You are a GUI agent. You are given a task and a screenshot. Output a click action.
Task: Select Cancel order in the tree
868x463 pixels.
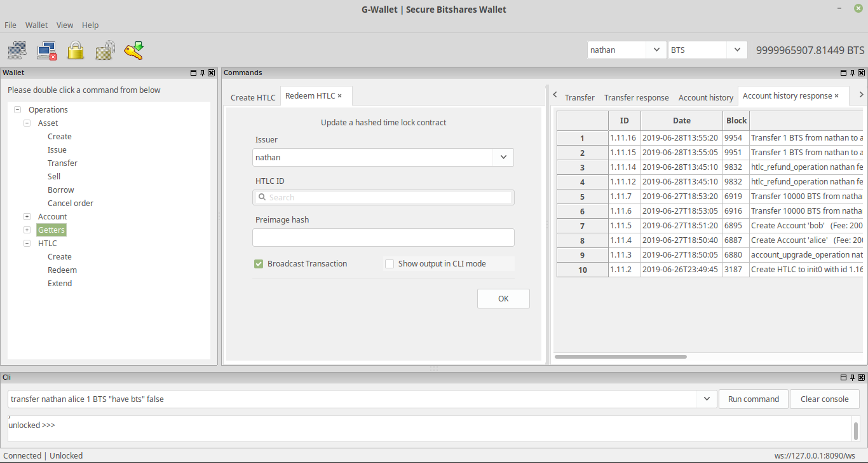(x=71, y=204)
